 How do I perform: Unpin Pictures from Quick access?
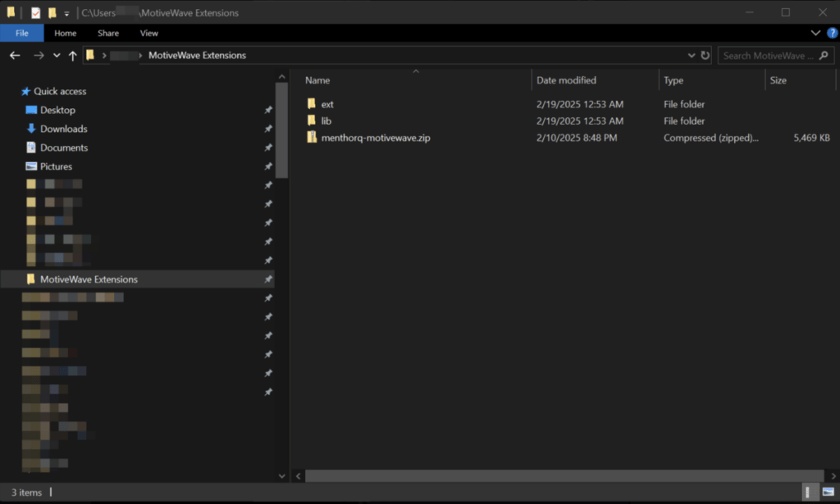[268, 166]
